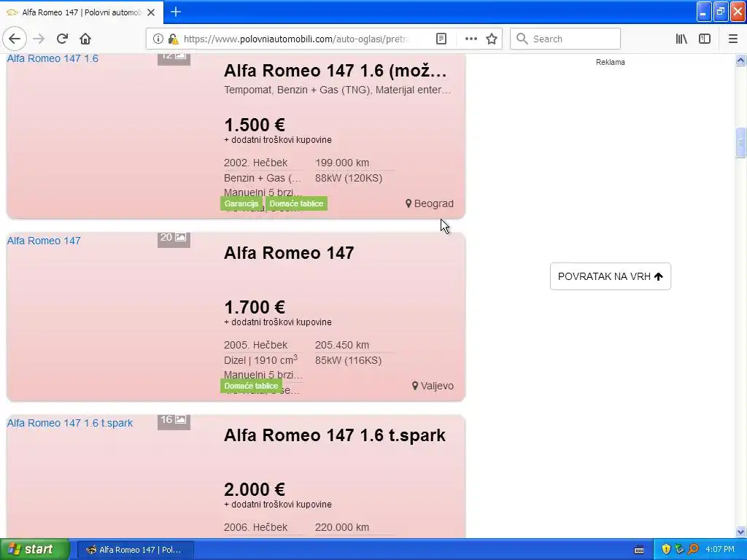Click the 220.000 km mileage text

[342, 528]
